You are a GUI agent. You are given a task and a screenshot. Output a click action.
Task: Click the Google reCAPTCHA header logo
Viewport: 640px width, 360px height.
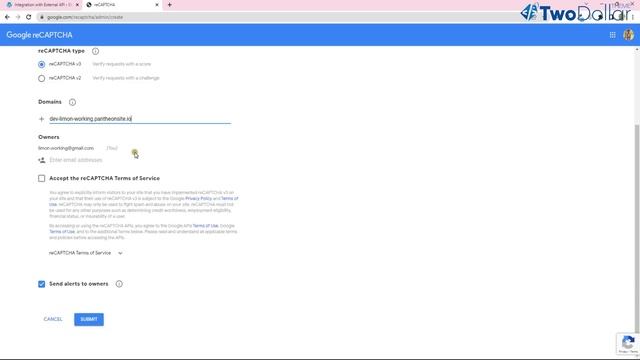[x=39, y=35]
